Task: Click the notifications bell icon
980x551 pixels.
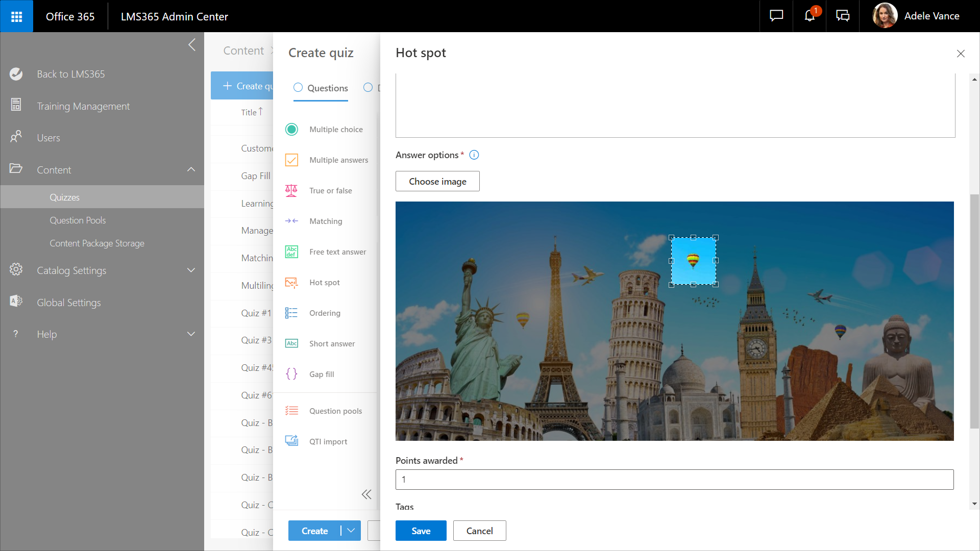Action: [x=810, y=16]
